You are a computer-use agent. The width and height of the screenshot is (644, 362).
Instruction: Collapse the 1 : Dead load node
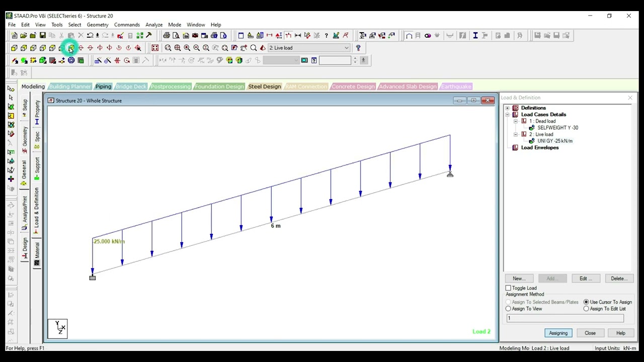pyautogui.click(x=516, y=121)
